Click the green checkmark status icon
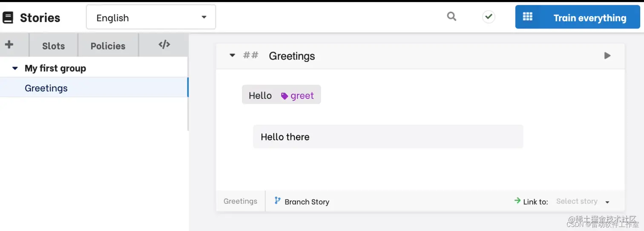 (489, 17)
